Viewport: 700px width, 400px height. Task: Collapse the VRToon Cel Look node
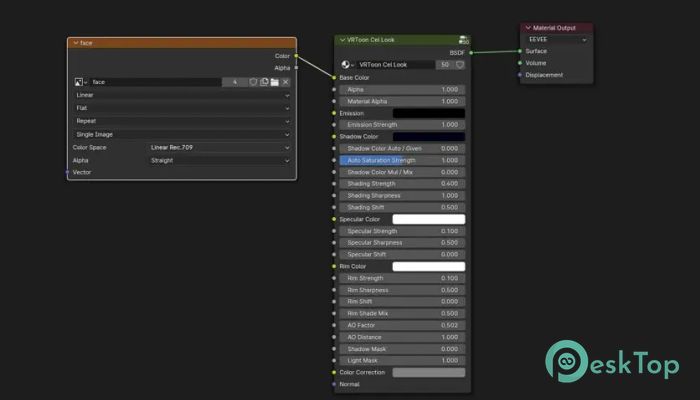342,40
